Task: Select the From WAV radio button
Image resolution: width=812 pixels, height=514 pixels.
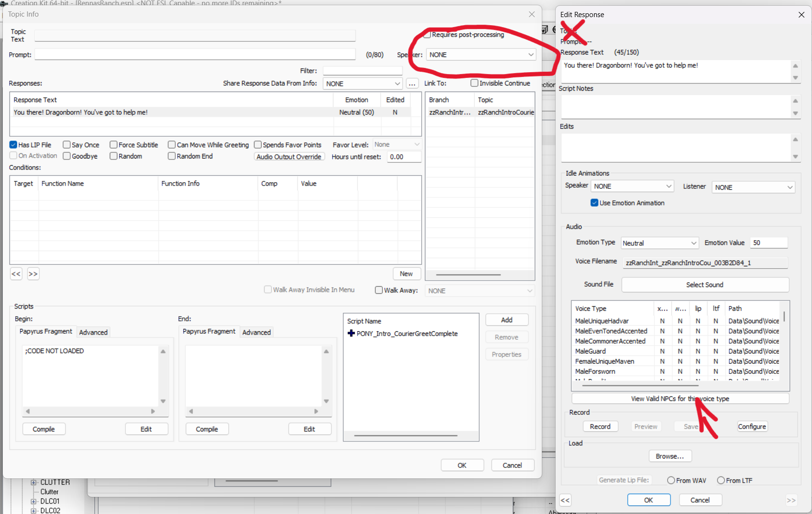Action: (x=671, y=480)
